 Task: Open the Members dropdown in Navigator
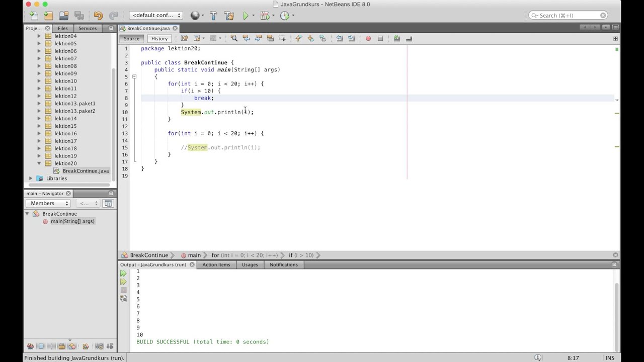click(x=48, y=203)
